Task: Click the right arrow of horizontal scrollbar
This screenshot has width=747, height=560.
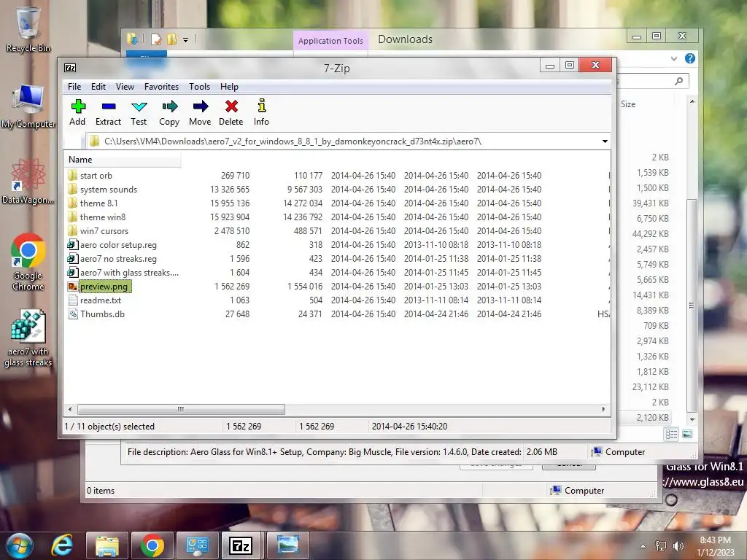Action: pyautogui.click(x=603, y=409)
